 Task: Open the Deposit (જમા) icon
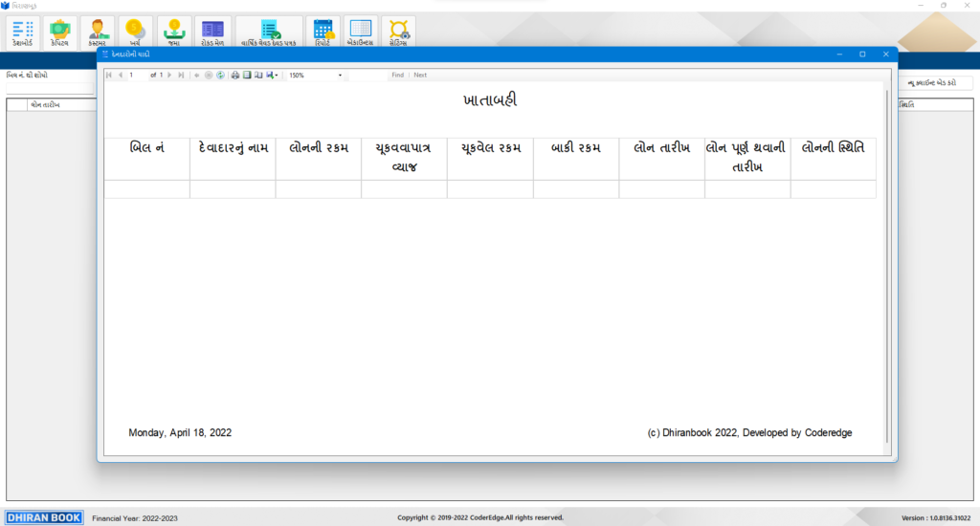pos(173,32)
